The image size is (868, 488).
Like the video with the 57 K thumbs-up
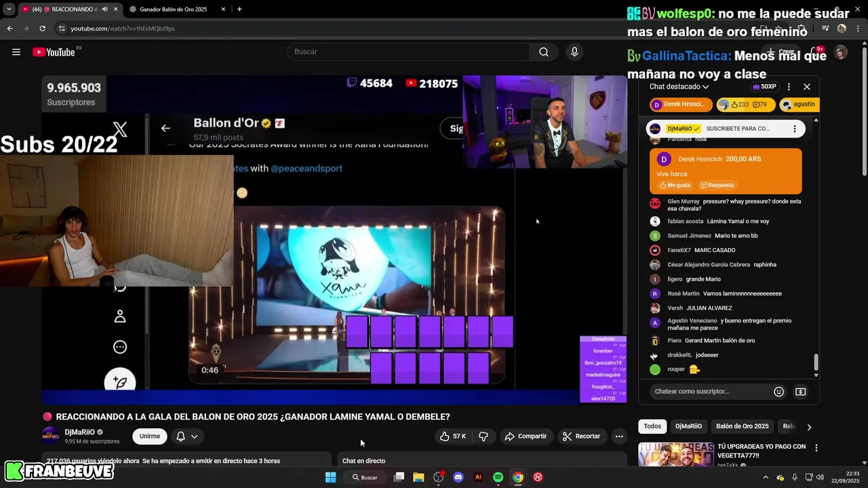pos(453,436)
